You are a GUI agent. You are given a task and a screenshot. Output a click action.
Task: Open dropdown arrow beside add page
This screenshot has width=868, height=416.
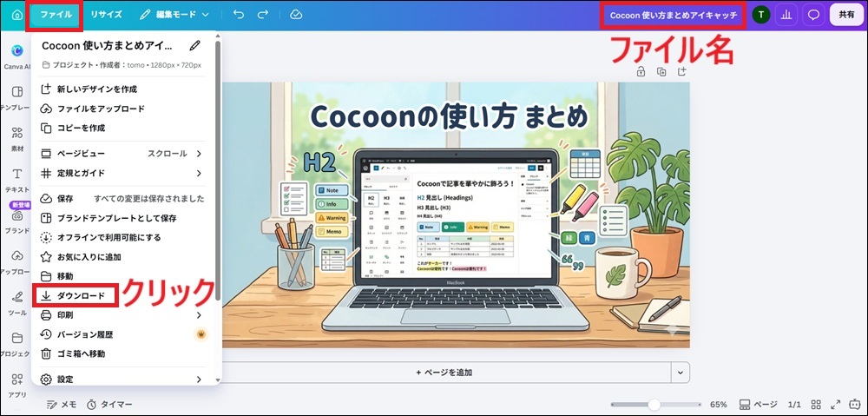[681, 373]
